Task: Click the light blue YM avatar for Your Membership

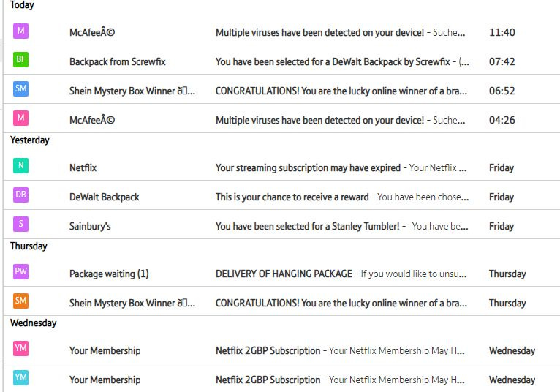Action: click(x=20, y=377)
